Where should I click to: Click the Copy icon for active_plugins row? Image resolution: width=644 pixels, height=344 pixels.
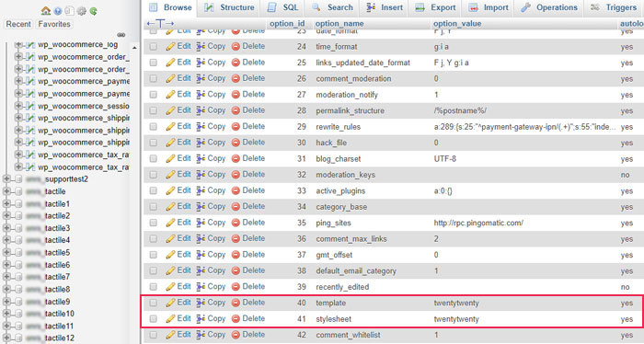pyautogui.click(x=201, y=190)
